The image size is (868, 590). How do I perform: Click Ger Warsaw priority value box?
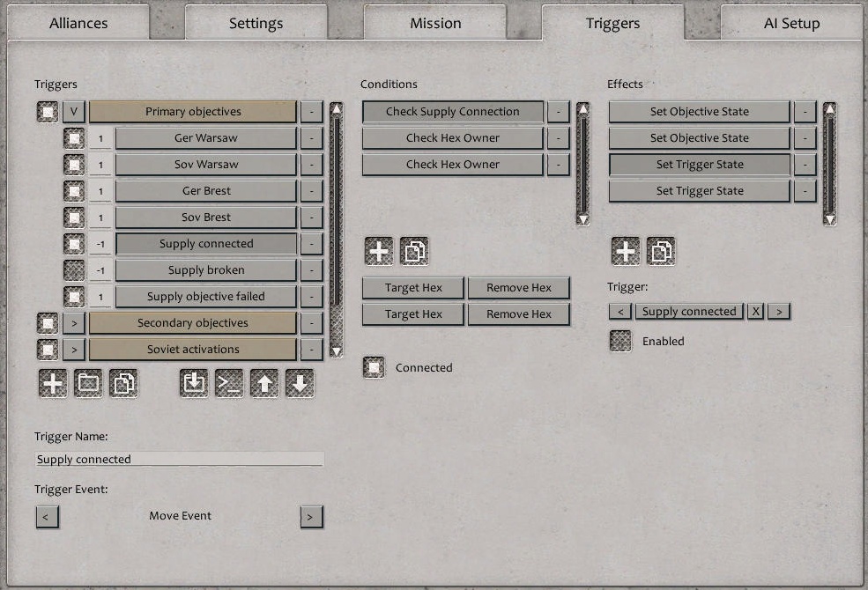[100, 138]
